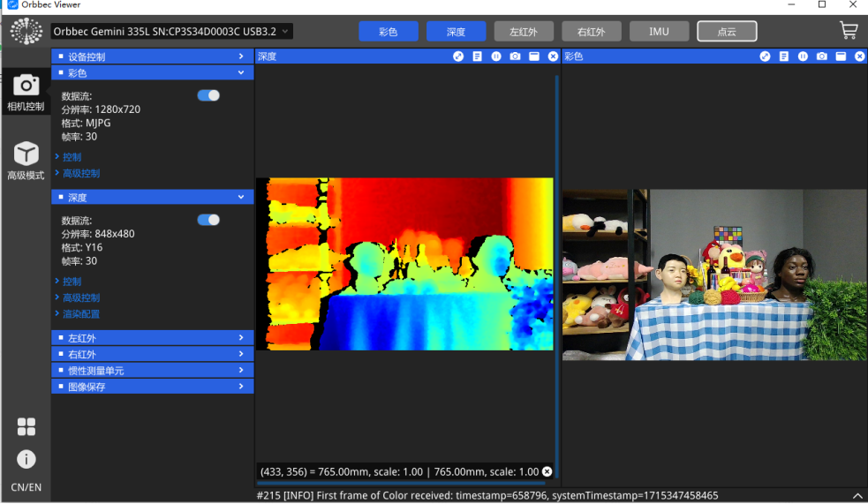Take a snapshot of the 深度 view
This screenshot has width=868, height=504.
pos(515,56)
